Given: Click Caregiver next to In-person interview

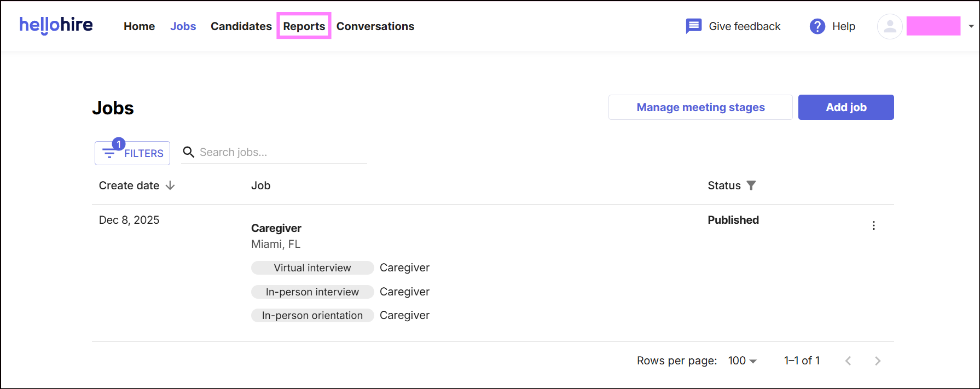Looking at the screenshot, I should tap(404, 292).
